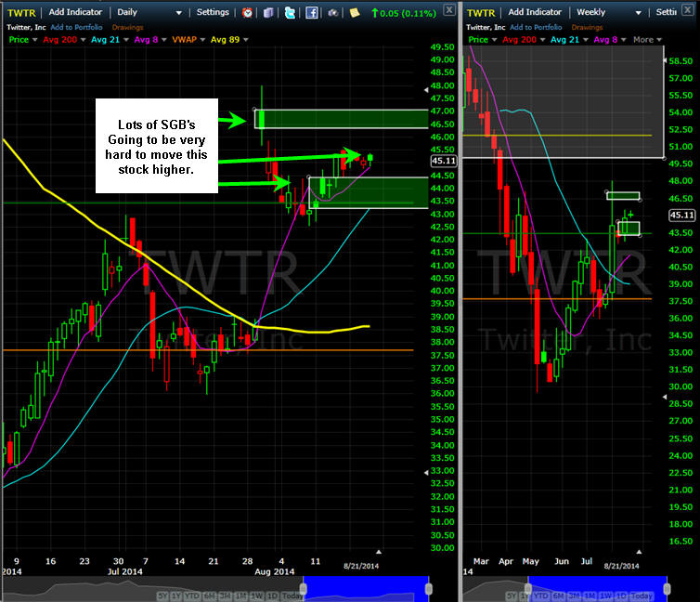Click Add Indicator on the Weekly chart
The width and height of the screenshot is (700, 602).
535,12
